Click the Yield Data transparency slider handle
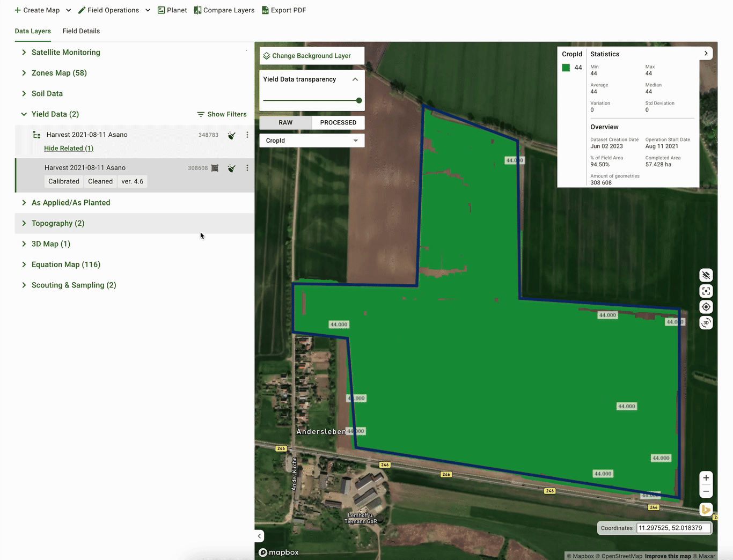The width and height of the screenshot is (733, 560). [359, 100]
